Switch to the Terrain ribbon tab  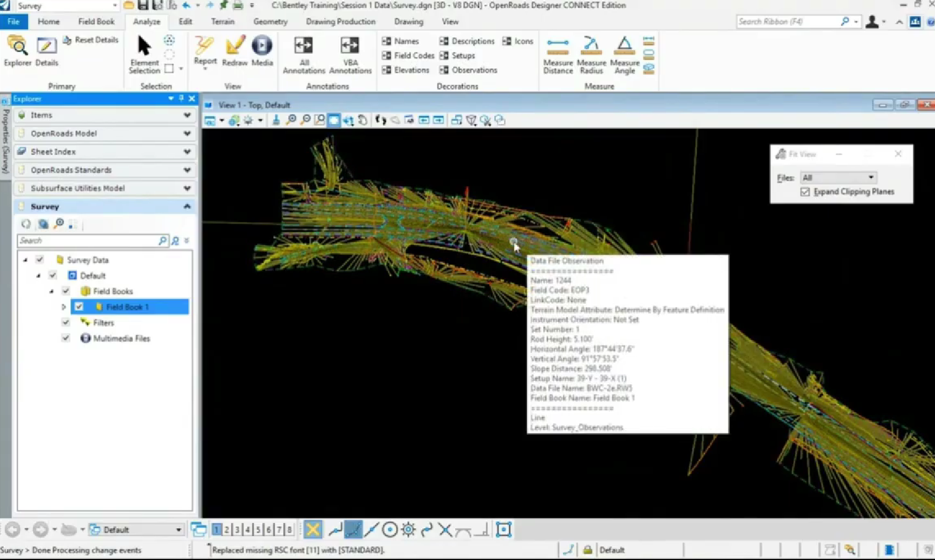[222, 22]
